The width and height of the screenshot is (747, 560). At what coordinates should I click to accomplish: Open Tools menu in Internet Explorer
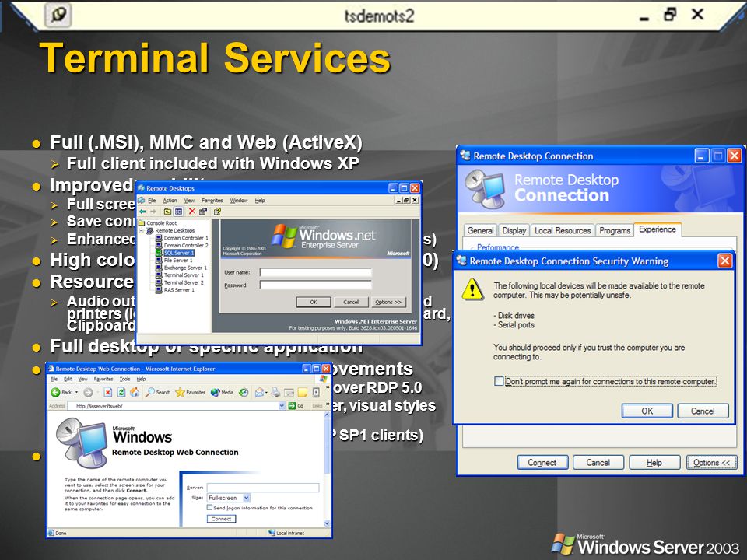[124, 379]
